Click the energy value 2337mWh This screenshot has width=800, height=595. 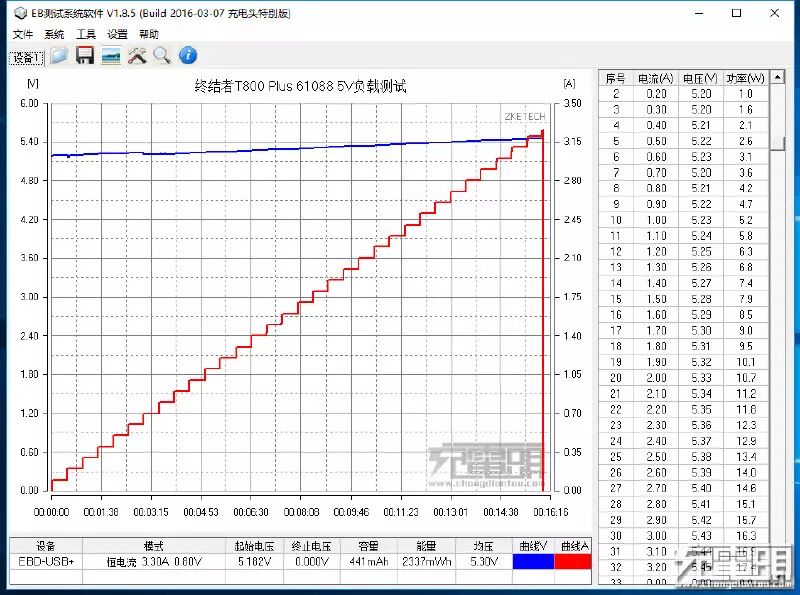[x=427, y=561]
